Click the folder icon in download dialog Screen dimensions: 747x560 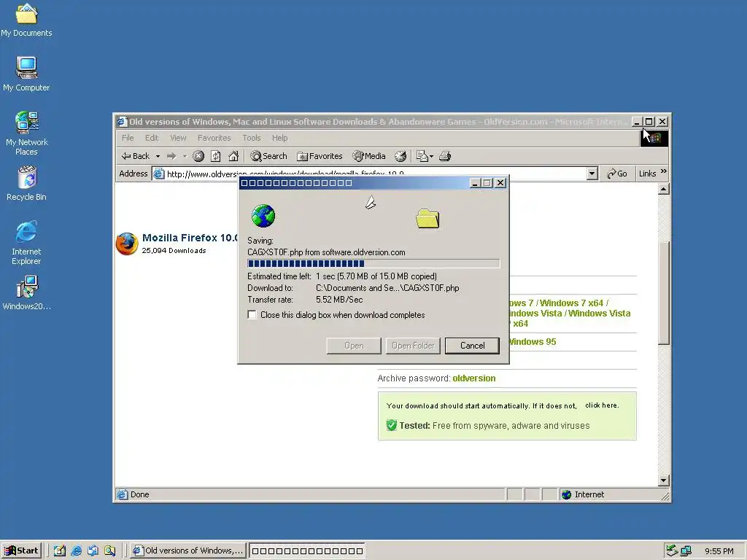pyautogui.click(x=427, y=219)
